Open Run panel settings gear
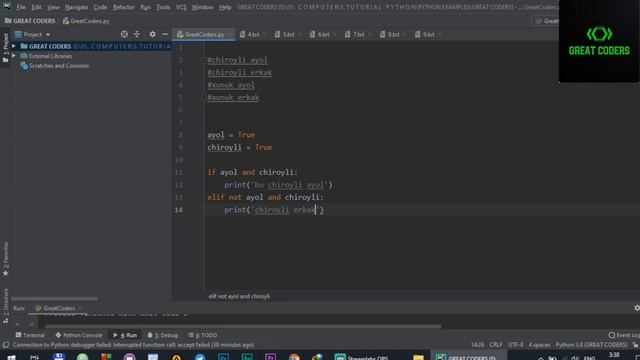Viewport: 640px width, 360px height. point(636,308)
